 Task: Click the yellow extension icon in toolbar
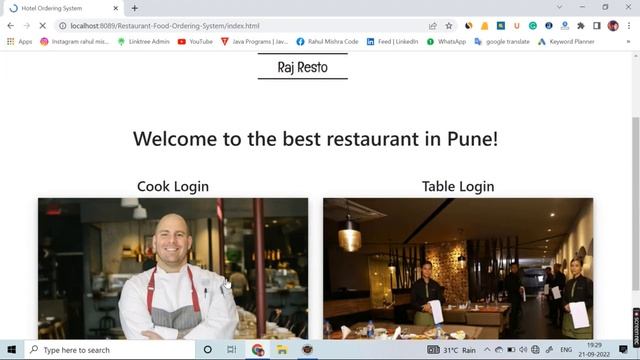pyautogui.click(x=484, y=26)
